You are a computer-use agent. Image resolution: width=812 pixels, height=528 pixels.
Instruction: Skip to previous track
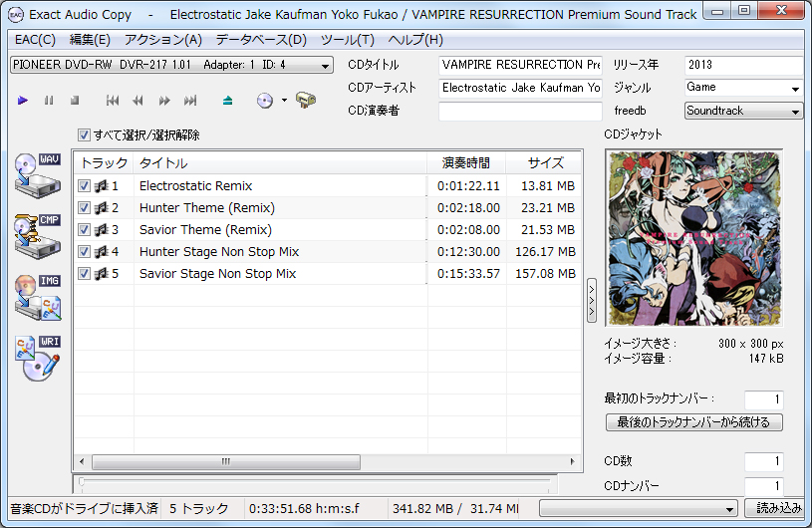click(x=113, y=101)
